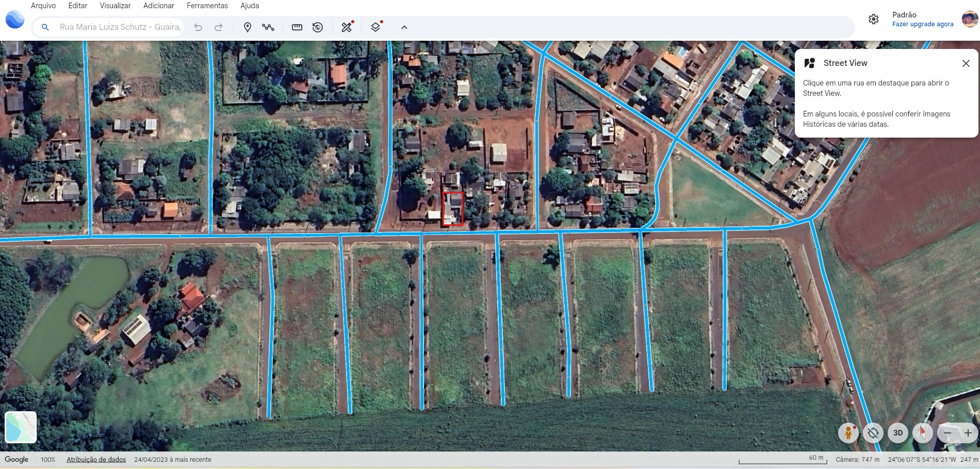980x469 pixels.
Task: Click the Google Earth logo
Action: [15, 20]
